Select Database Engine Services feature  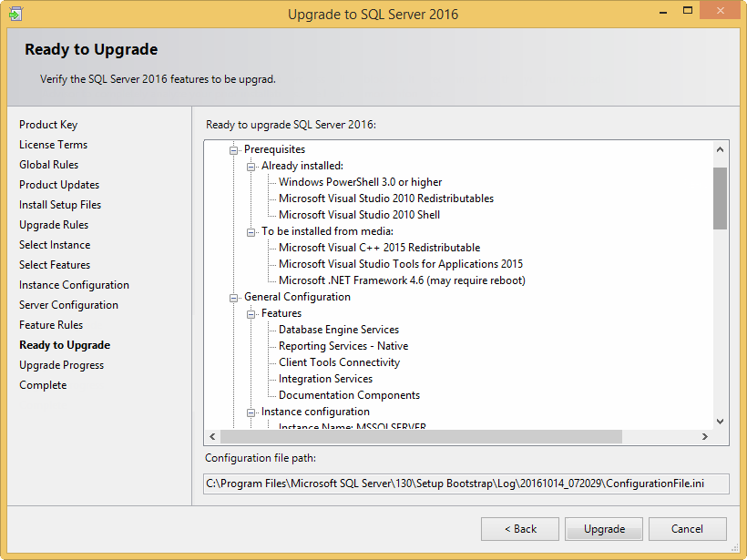[339, 330]
